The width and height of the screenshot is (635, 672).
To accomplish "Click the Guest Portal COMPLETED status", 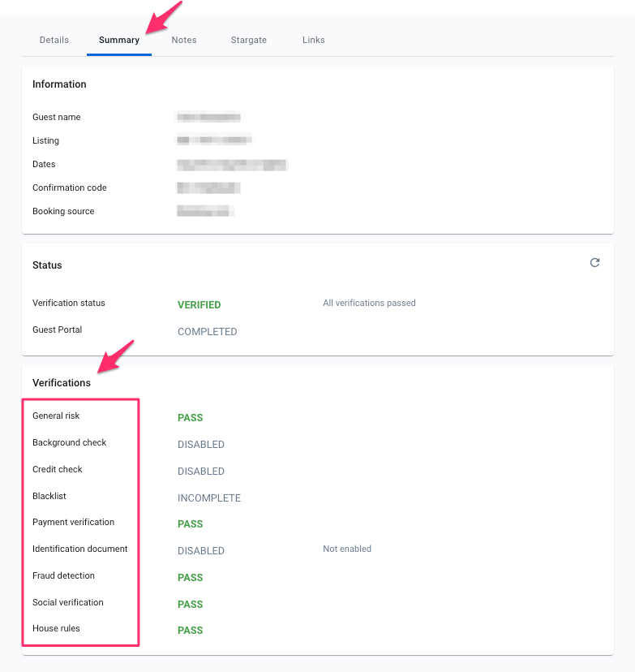I will [x=207, y=332].
